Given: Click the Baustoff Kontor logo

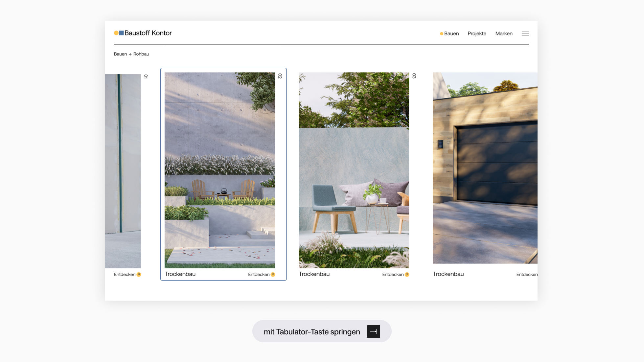Looking at the screenshot, I should (x=143, y=33).
